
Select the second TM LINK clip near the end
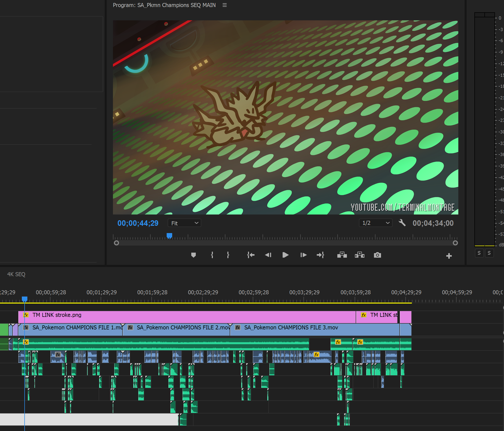point(377,317)
